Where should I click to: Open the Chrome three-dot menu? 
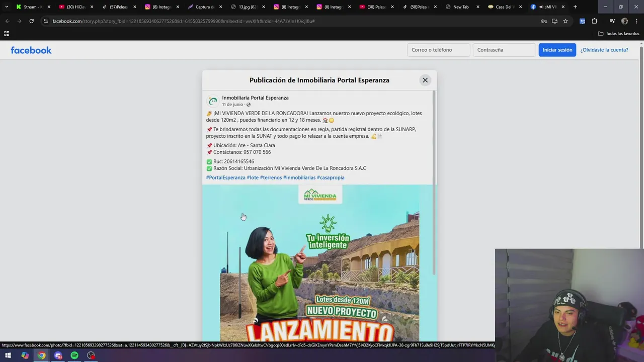tap(636, 21)
